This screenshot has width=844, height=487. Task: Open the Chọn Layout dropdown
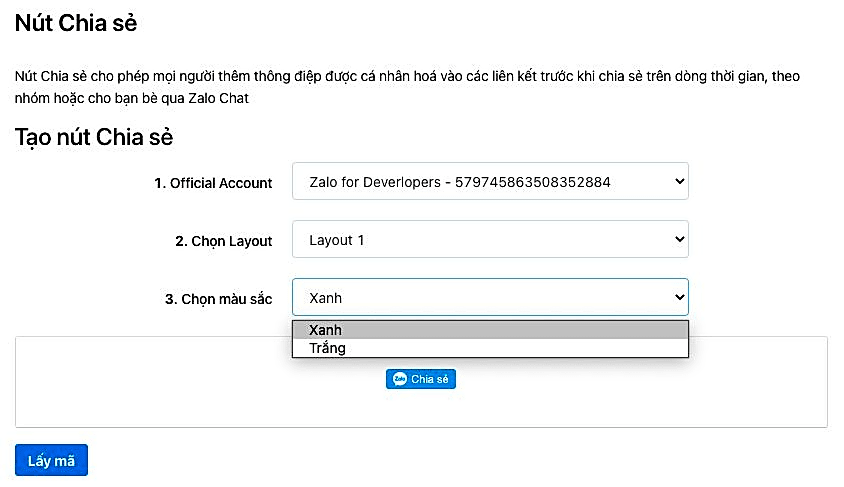tap(490, 239)
